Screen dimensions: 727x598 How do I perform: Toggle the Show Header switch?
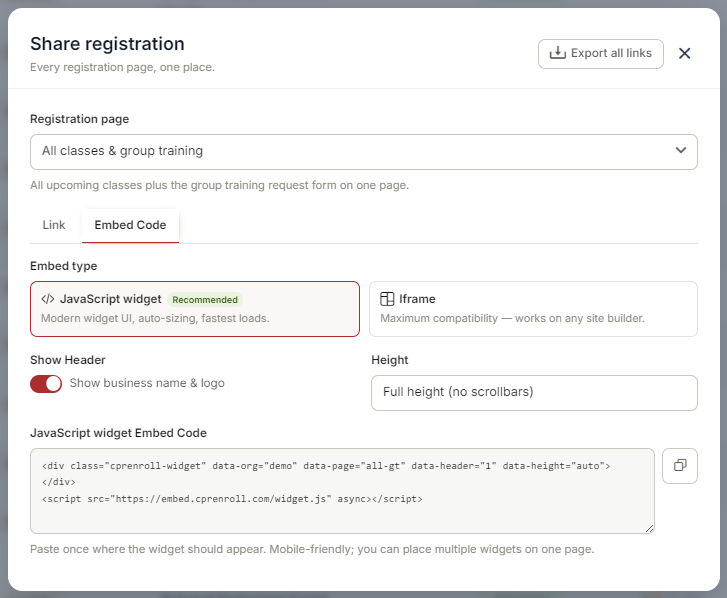tap(46, 384)
